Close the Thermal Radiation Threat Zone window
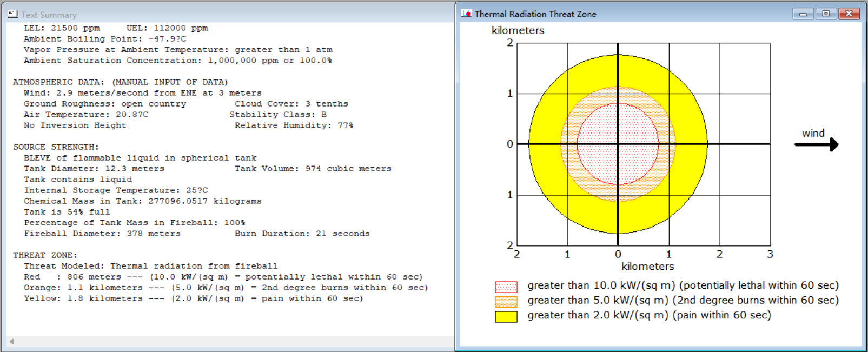 (849, 14)
